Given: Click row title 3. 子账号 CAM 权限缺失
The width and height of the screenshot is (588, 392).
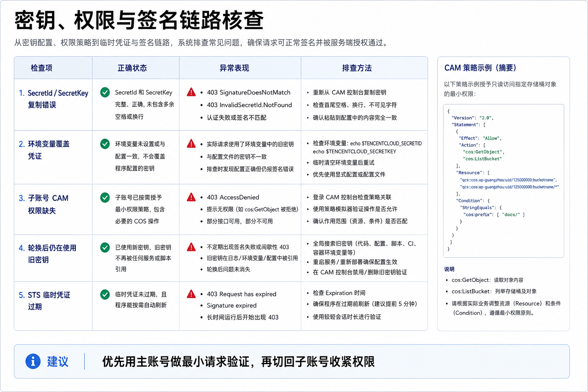Looking at the screenshot, I should [x=44, y=204].
